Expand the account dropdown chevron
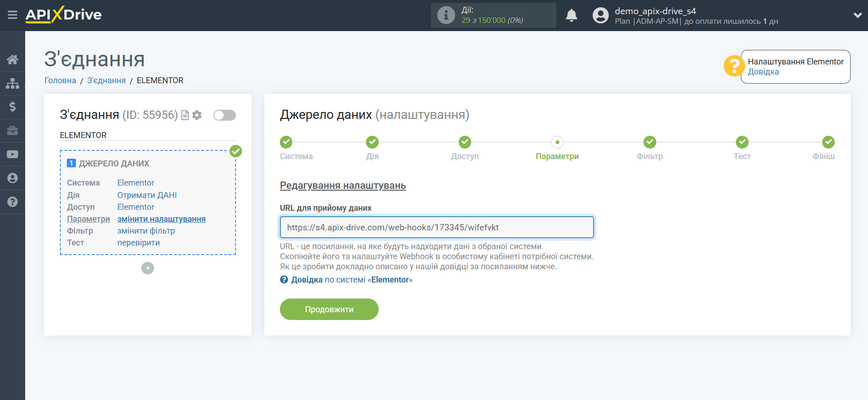 point(857,15)
